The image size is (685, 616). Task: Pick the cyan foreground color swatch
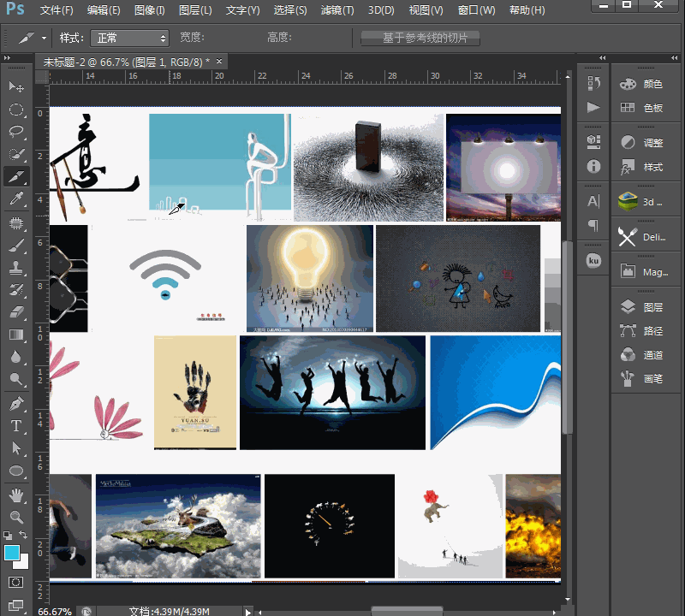[10, 551]
